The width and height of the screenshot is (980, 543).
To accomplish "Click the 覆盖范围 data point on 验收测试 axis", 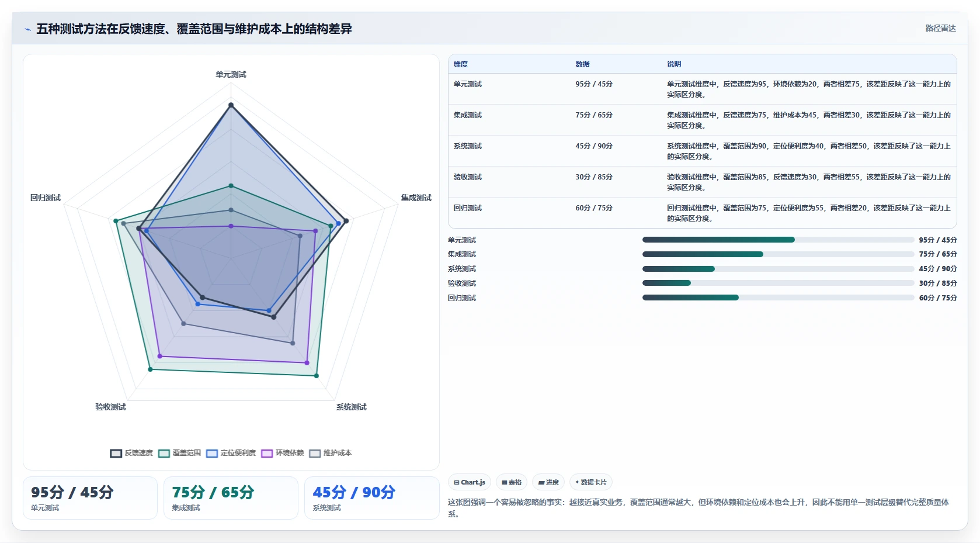I will (150, 369).
